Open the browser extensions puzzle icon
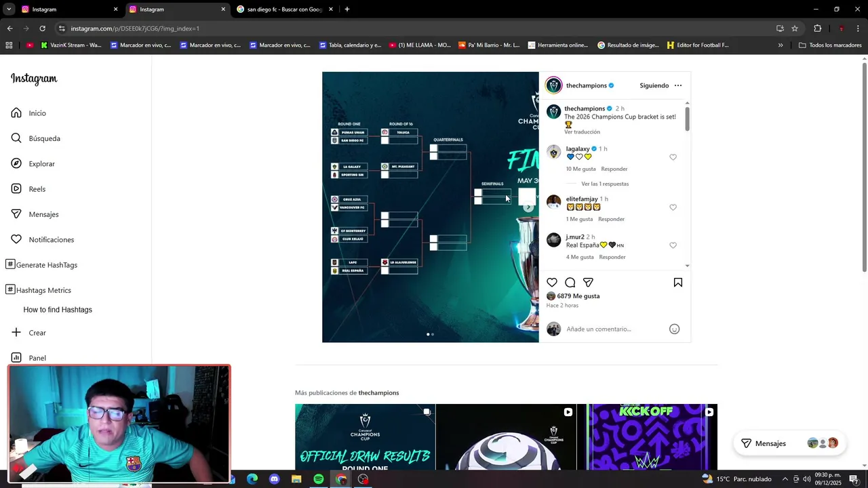The image size is (868, 488). tap(817, 28)
